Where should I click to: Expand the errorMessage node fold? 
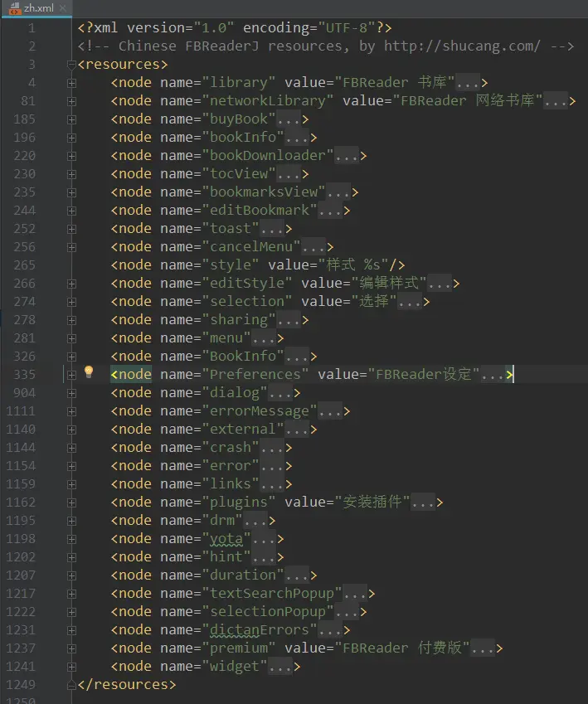click(x=71, y=412)
